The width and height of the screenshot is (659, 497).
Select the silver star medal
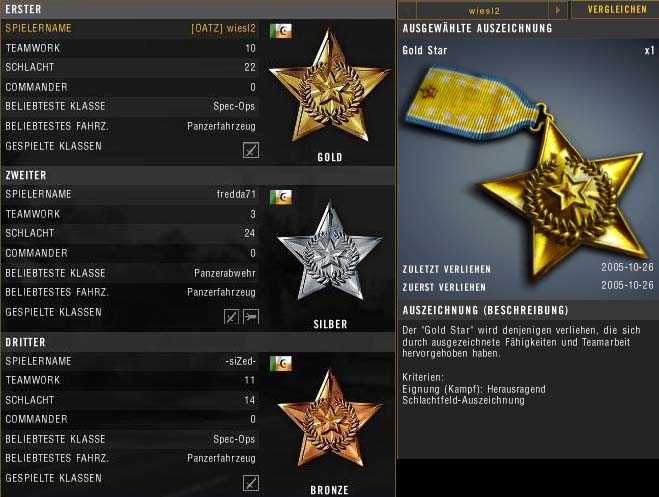point(330,252)
